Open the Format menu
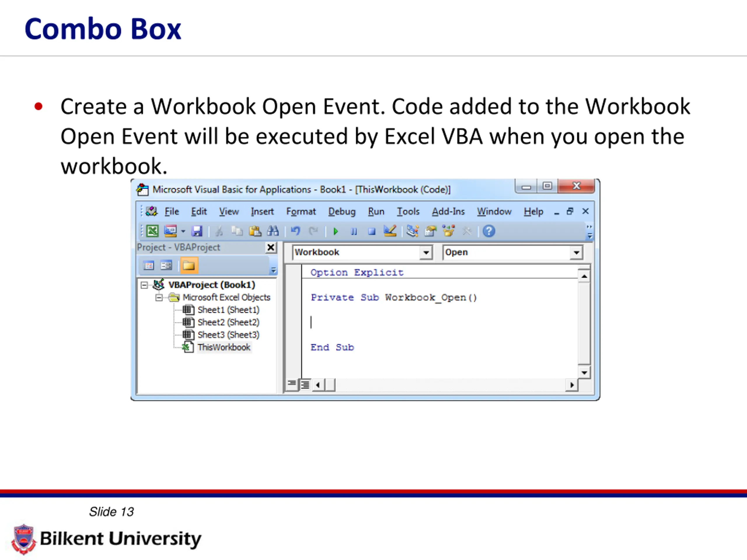 [301, 212]
